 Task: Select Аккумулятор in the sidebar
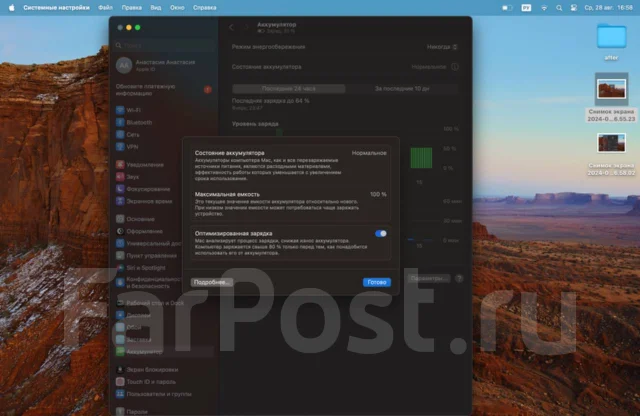(163, 351)
